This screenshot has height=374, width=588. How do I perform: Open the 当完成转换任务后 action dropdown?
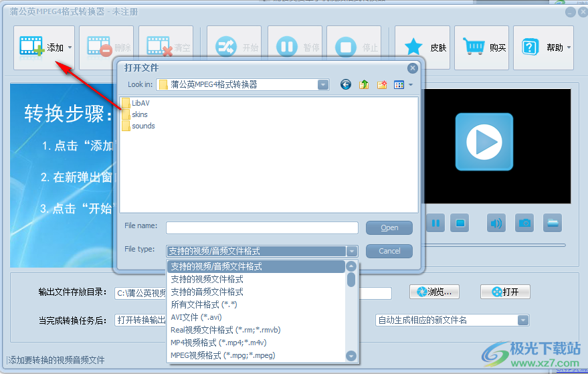[140, 320]
